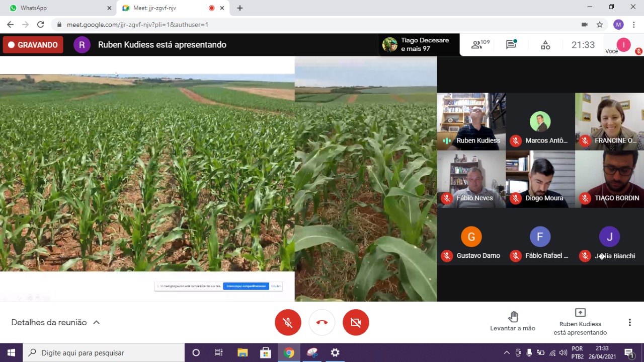Open the three-dot more options menu
Image resolution: width=644 pixels, height=362 pixels.
tap(629, 322)
